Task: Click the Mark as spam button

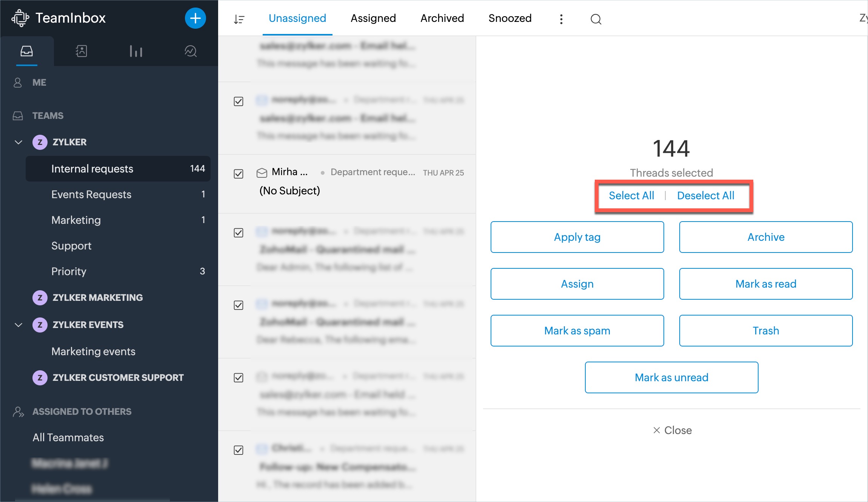Action: point(577,331)
